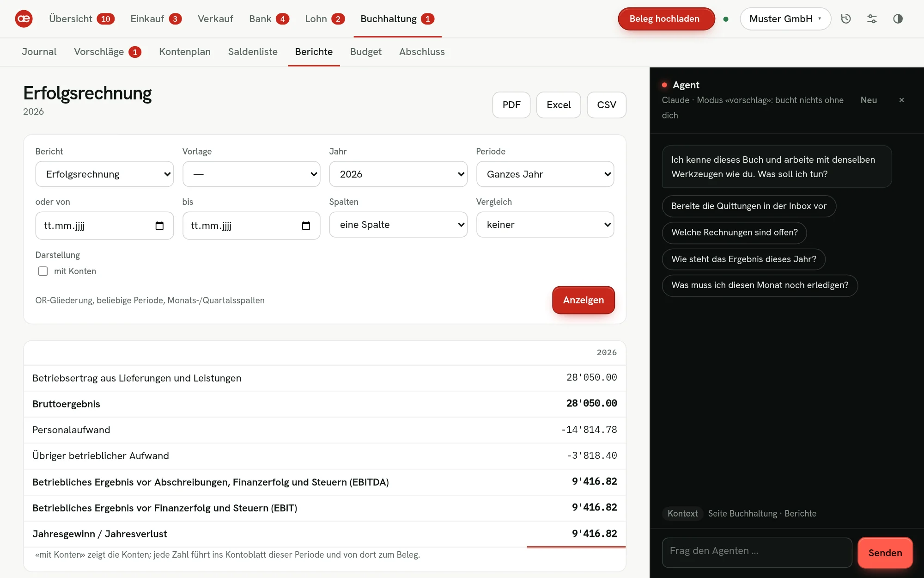Open calendar picker in 'oder von' field

click(159, 226)
